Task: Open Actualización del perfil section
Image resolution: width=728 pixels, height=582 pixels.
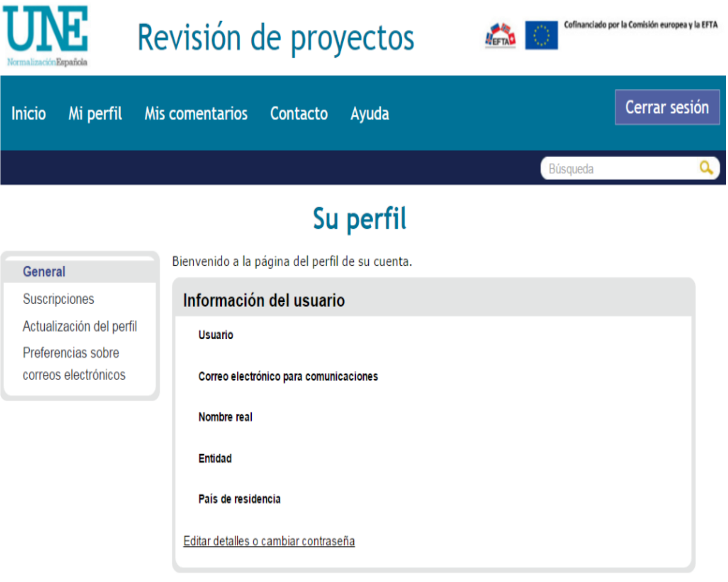Action: (x=80, y=326)
